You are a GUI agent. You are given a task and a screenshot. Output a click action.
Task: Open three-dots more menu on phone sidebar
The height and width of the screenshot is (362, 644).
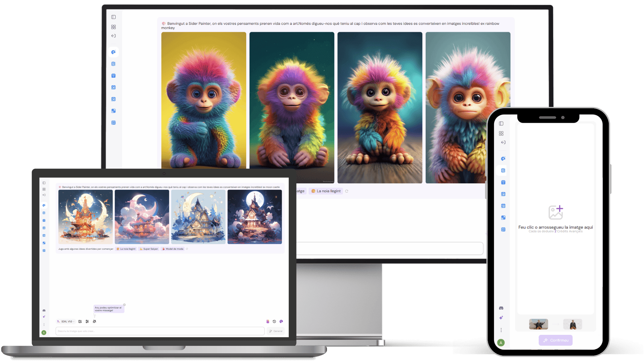tap(501, 330)
